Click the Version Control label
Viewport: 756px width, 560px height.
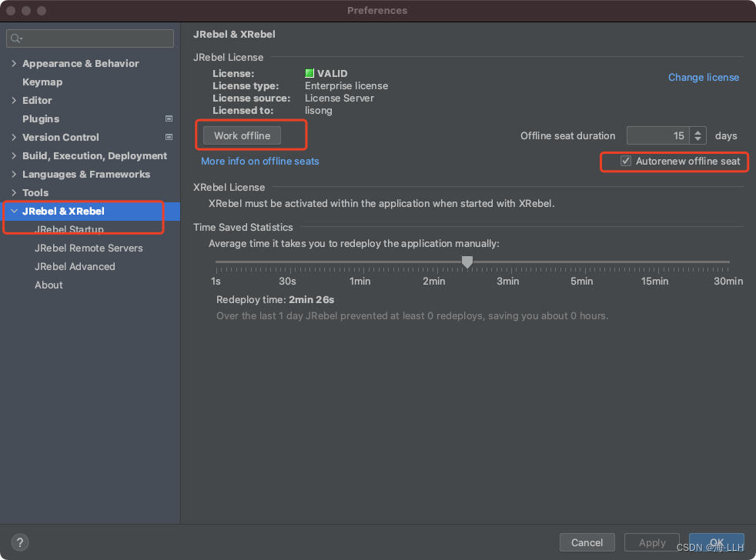click(61, 137)
